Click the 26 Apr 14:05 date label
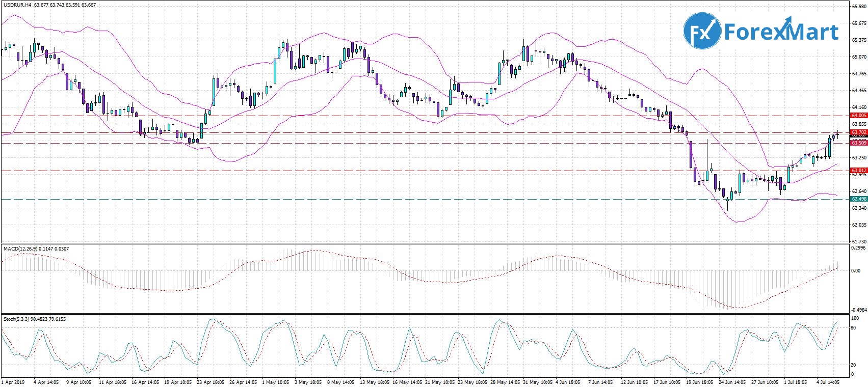The width and height of the screenshot is (868, 388). (x=243, y=382)
